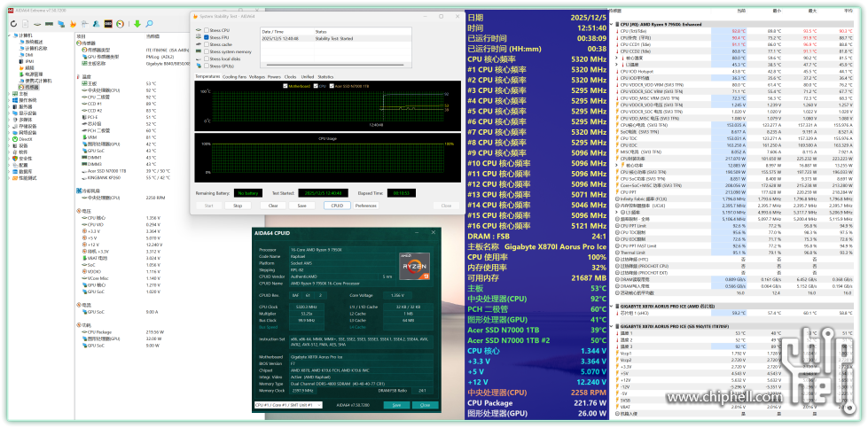Click the refresh icon in AIDA64 toolbar
Viewport: 868px width, 428px height.
tap(13, 24)
